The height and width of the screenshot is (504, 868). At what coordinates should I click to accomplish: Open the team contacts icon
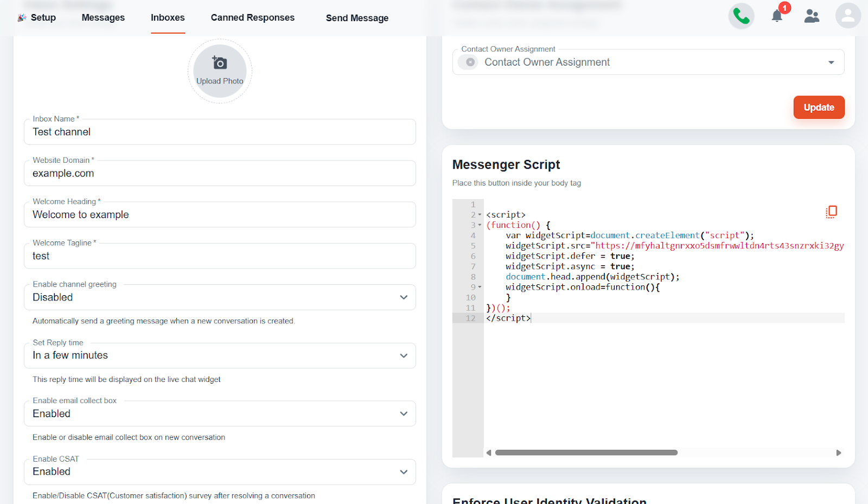click(812, 16)
